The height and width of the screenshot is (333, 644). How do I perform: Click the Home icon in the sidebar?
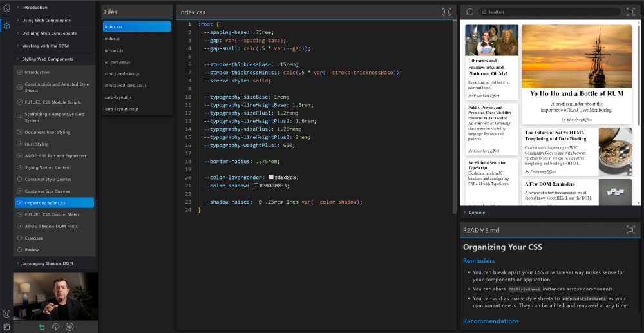[6, 7]
